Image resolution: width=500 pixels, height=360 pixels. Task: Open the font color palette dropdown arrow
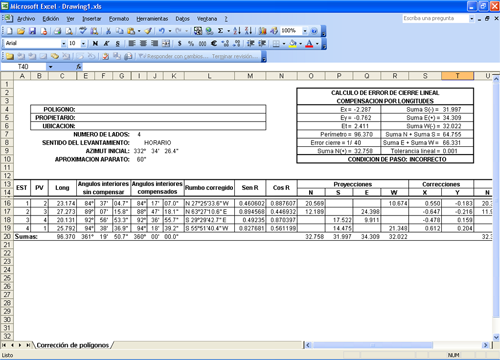pos(317,43)
